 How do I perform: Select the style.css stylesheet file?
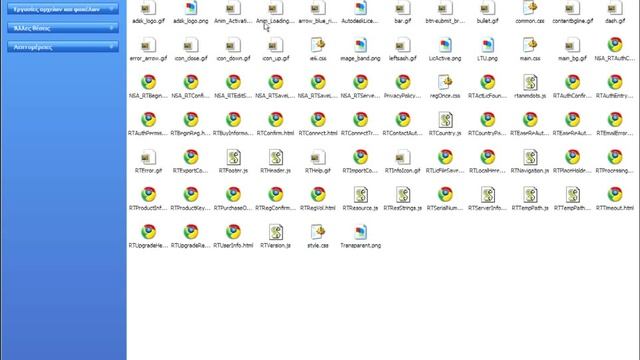click(318, 232)
